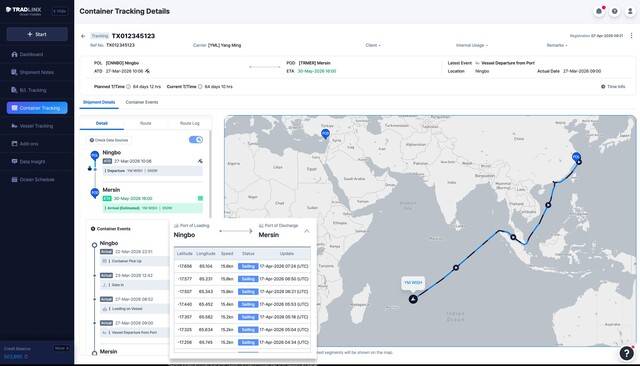This screenshot has width=640, height=366.
Task: Click the Dashboard sidebar icon
Action: [14, 54]
